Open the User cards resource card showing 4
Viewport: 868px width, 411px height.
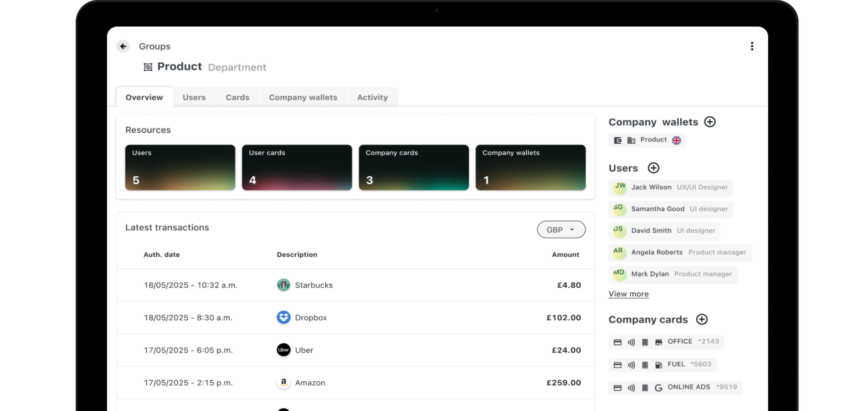[x=297, y=167]
